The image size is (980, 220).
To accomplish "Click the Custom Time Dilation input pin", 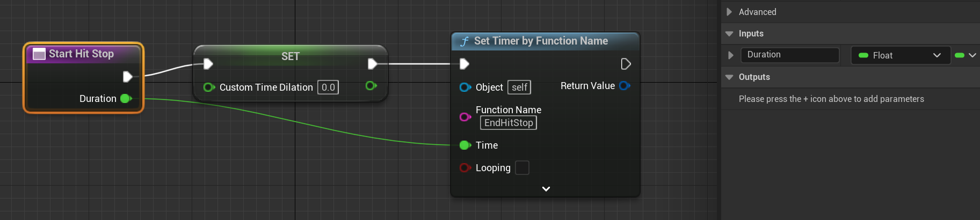I will [208, 87].
